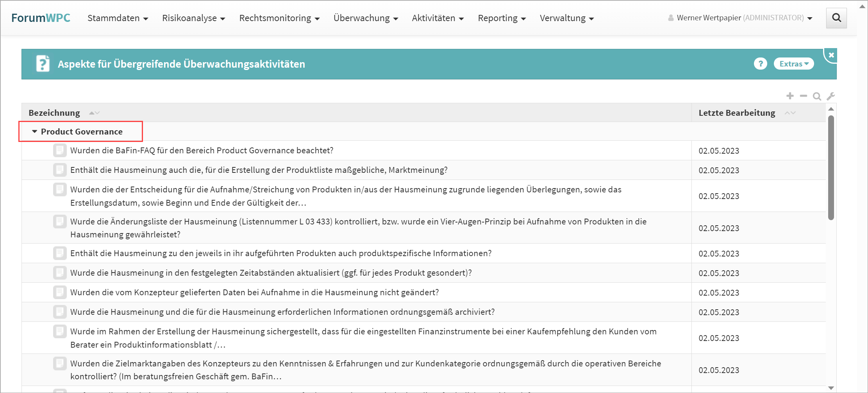Open 'Wurden die BaFin-FAQ für den Bereich' entry
868x393 pixels.
point(202,151)
